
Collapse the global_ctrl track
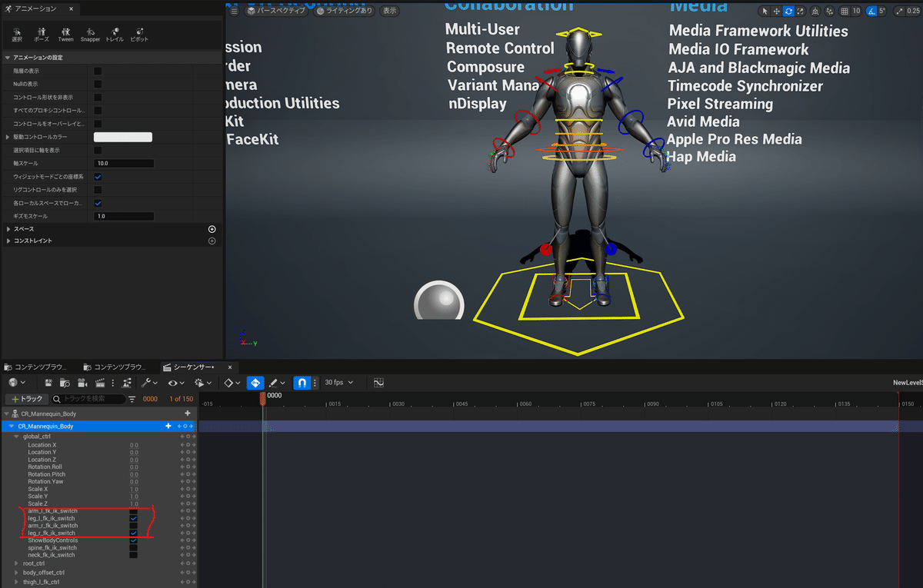[17, 437]
